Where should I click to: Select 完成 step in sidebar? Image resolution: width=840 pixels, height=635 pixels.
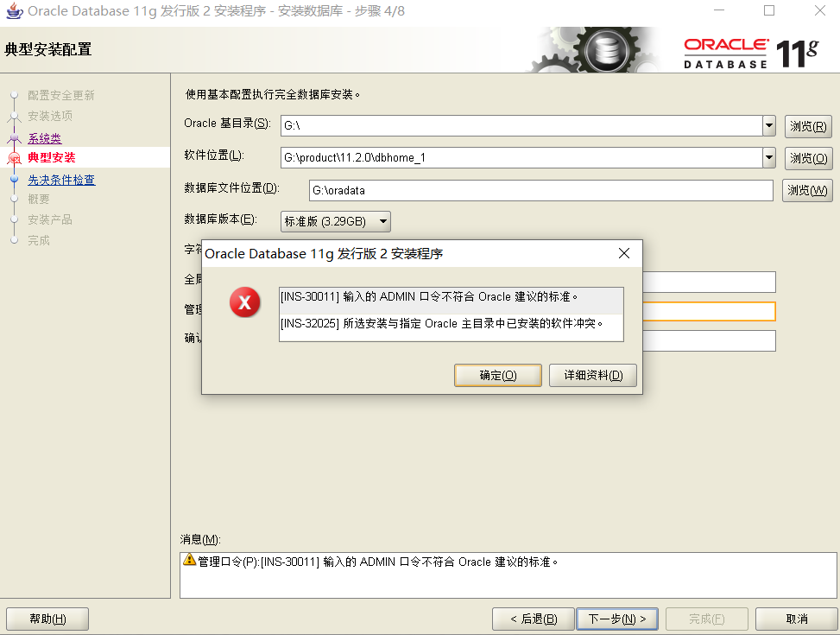click(39, 240)
